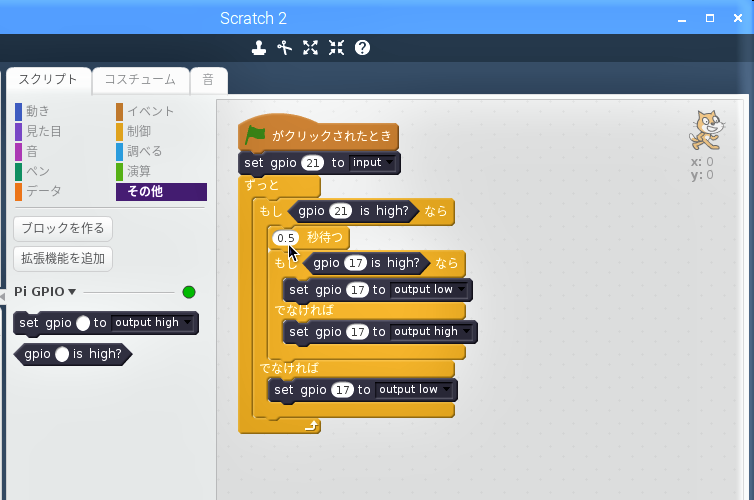754x500 pixels.
Task: Click the がクリックされたとき hat block
Action: coord(332,136)
